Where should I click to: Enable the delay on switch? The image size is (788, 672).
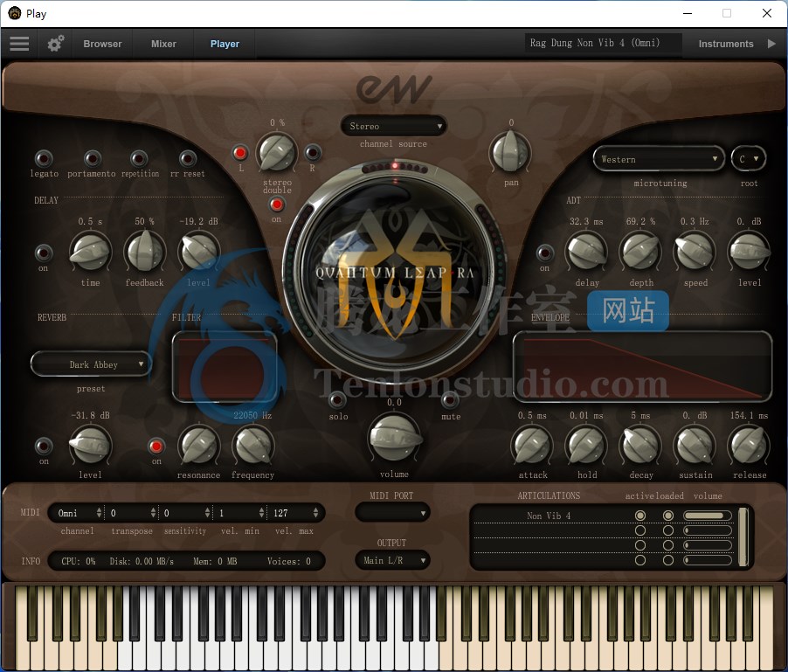(43, 253)
